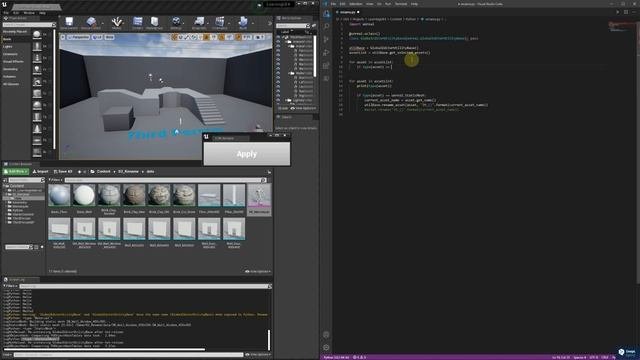Toggle Content Browser lock icon
The width and height of the screenshot is (640, 360).
pyautogui.click(x=269, y=172)
